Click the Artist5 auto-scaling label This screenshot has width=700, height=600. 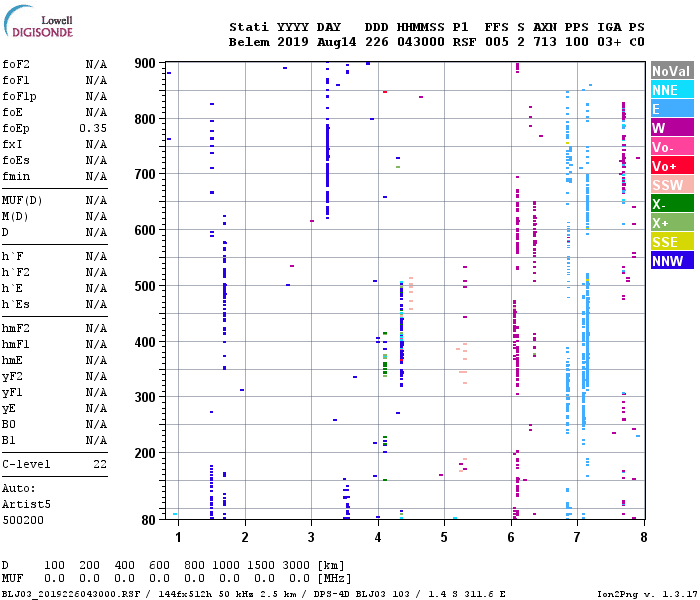pos(26,504)
